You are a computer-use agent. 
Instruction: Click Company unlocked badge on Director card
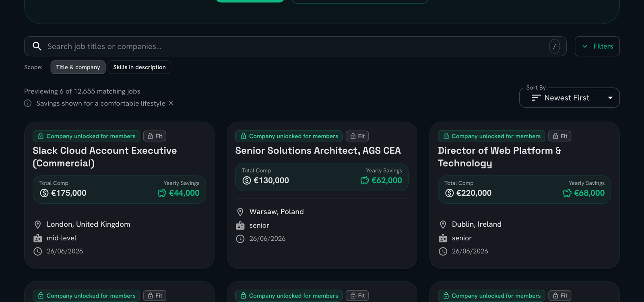tap(491, 136)
